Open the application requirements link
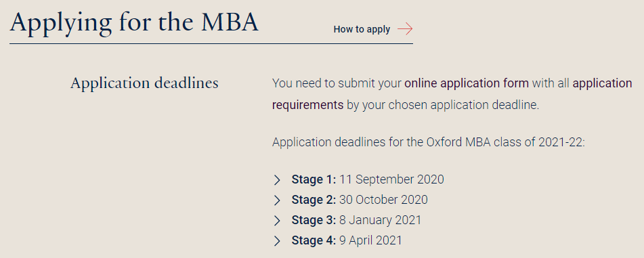 click(452, 94)
